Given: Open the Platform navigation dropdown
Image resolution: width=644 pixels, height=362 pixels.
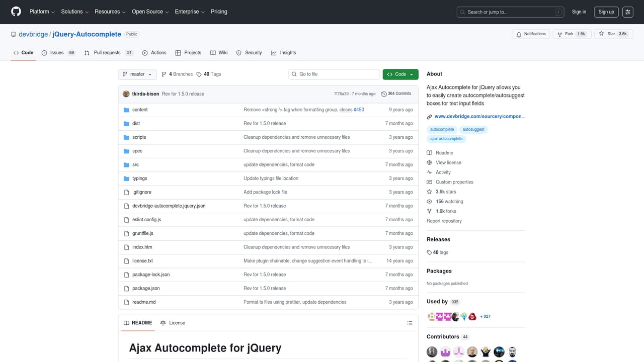Looking at the screenshot, I should coord(41,12).
